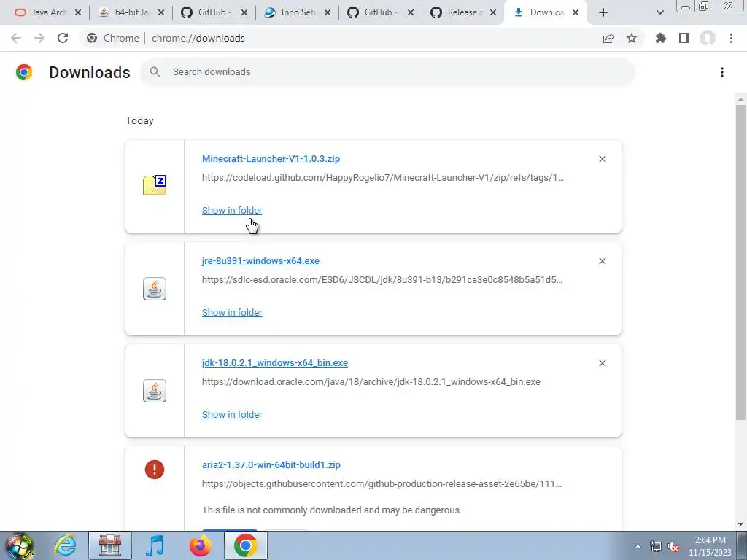The image size is (747, 560).
Task: Go back with the browser back arrow
Action: point(16,38)
